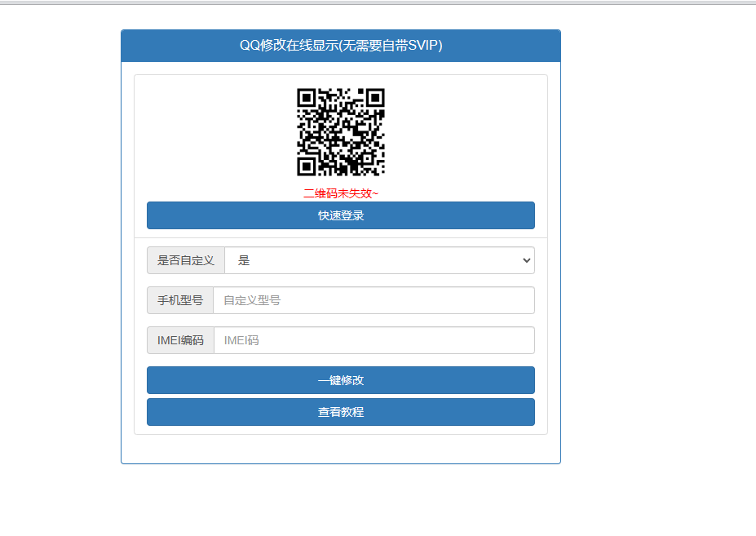Click the IMEI编码 label
Screen dimensions: 756x536
[180, 340]
